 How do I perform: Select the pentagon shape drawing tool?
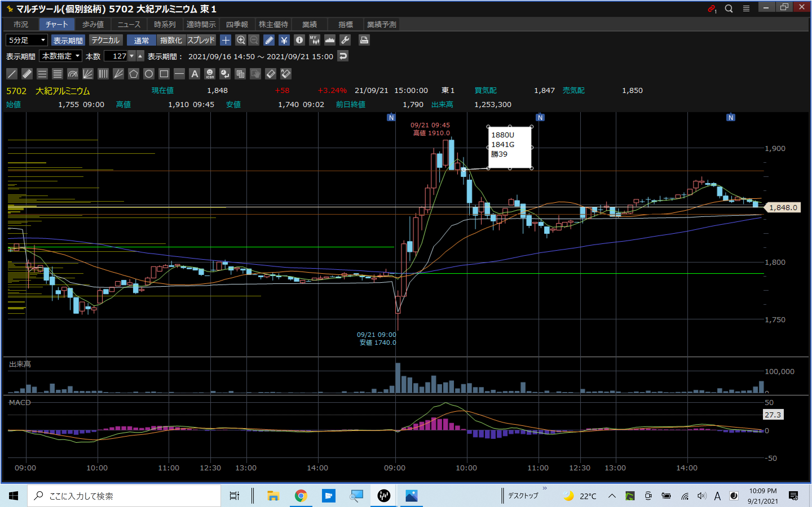(134, 74)
